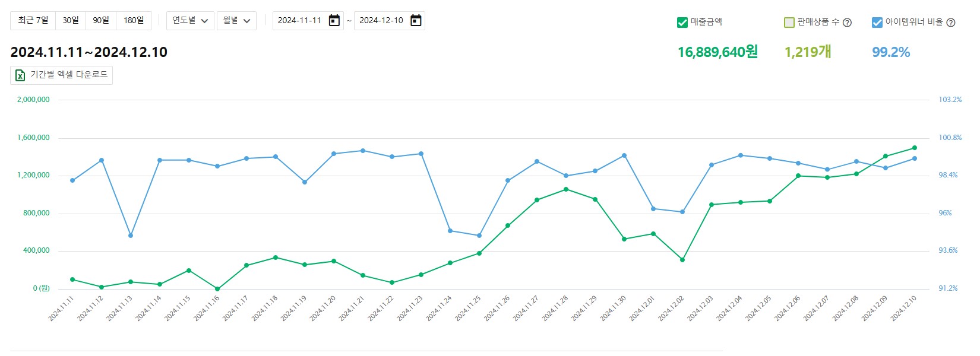Click the 2024-11-11 start date field

pyautogui.click(x=299, y=21)
